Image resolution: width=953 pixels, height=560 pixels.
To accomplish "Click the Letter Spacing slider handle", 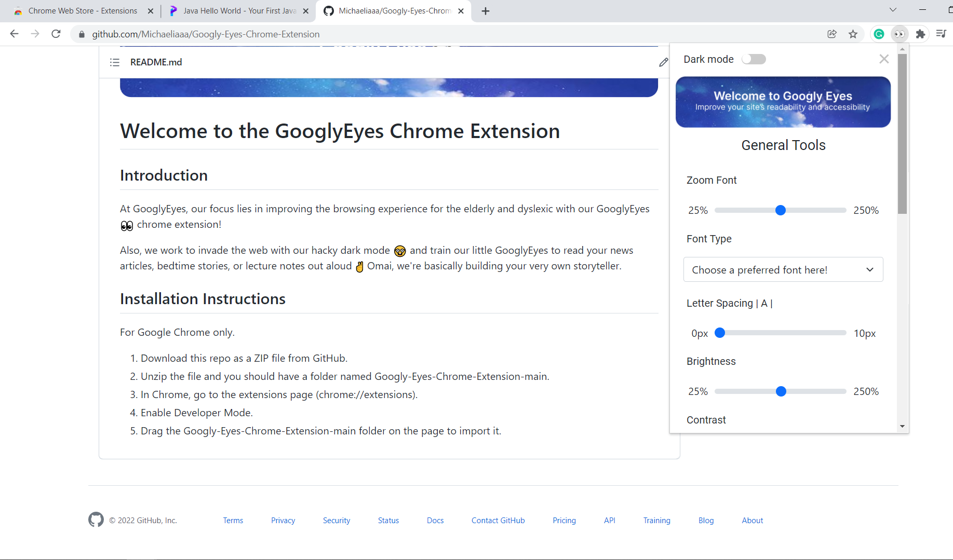I will click(x=720, y=333).
